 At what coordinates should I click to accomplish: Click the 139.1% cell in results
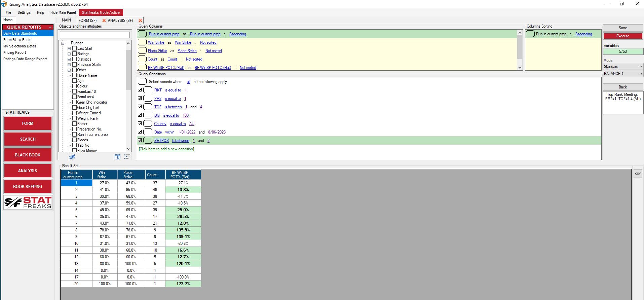(183, 237)
